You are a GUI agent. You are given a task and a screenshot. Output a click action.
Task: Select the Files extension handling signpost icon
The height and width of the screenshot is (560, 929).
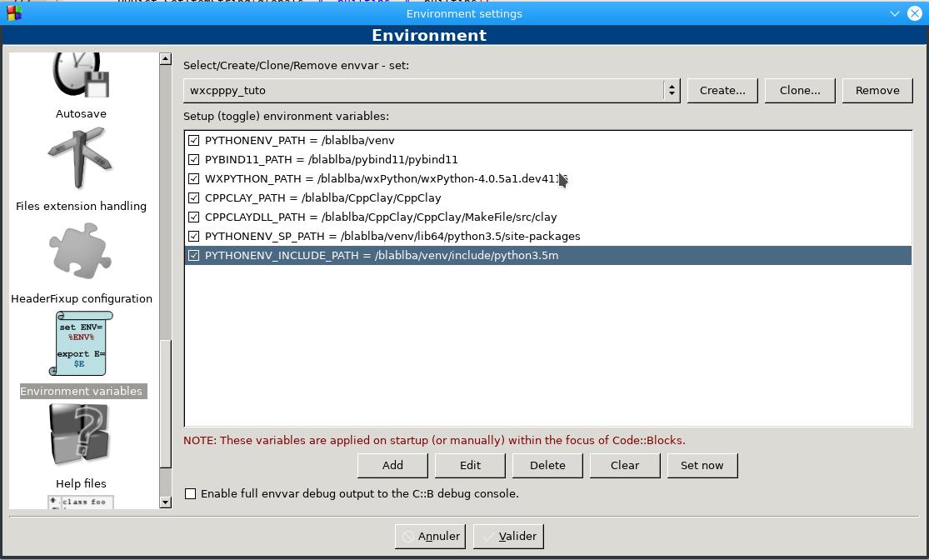pyautogui.click(x=80, y=158)
